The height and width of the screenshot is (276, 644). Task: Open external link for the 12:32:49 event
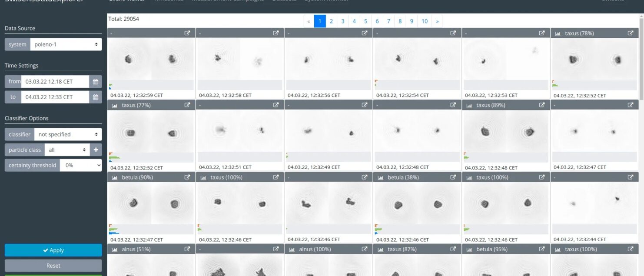point(365,105)
